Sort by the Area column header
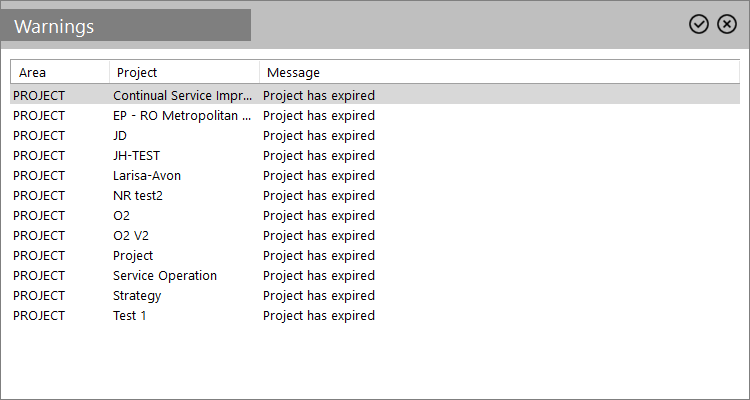 [x=60, y=72]
